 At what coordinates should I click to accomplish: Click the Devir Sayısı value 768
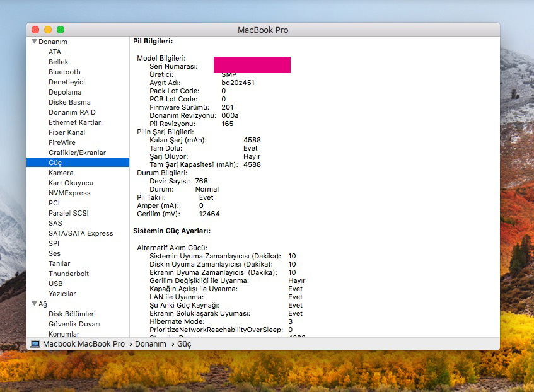pyautogui.click(x=201, y=181)
